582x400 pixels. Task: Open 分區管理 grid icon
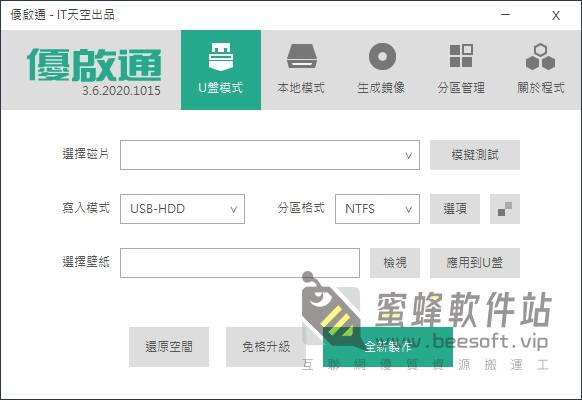[x=461, y=56]
